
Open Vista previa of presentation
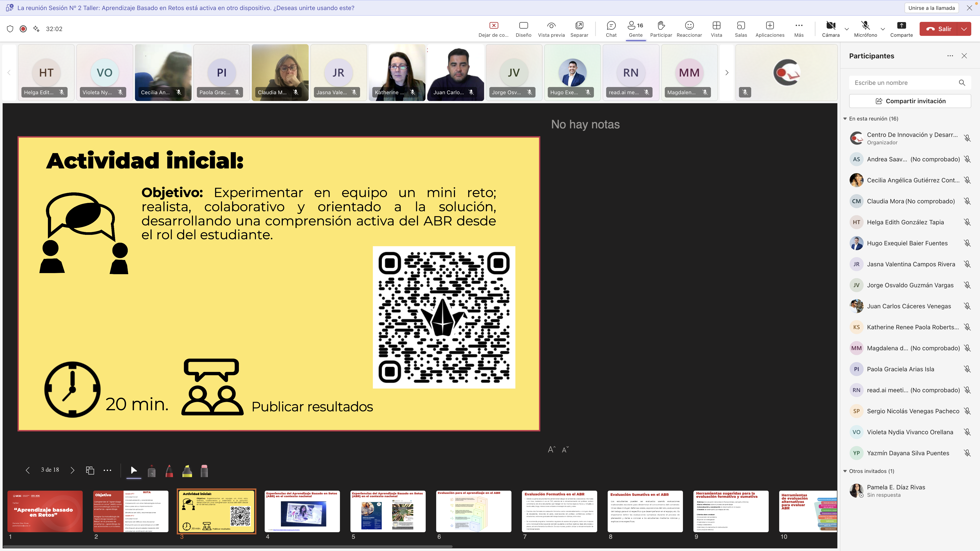[x=551, y=29]
